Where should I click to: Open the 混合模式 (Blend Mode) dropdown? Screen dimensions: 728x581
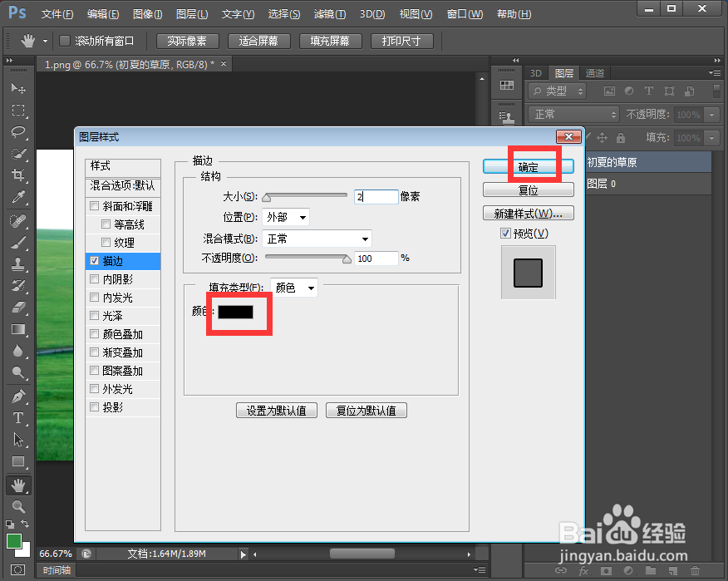tap(317, 237)
